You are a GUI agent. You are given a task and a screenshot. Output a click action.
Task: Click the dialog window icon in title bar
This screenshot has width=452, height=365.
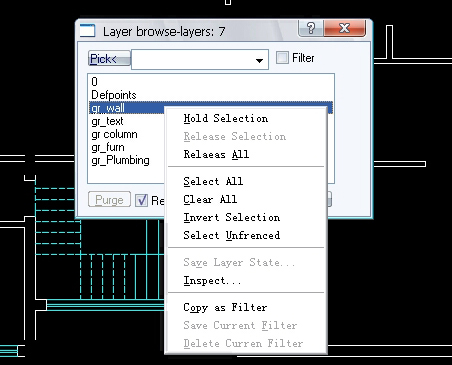pos(88,31)
